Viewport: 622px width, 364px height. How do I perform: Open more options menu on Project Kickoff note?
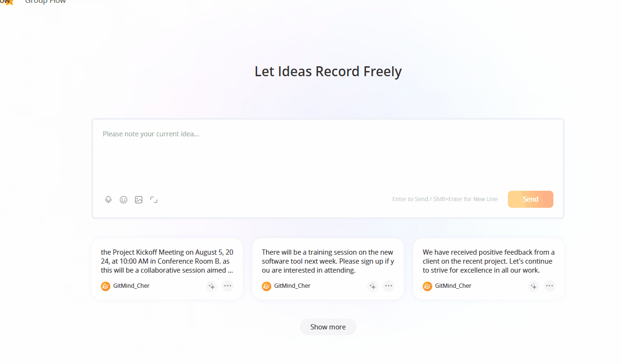pos(228,286)
